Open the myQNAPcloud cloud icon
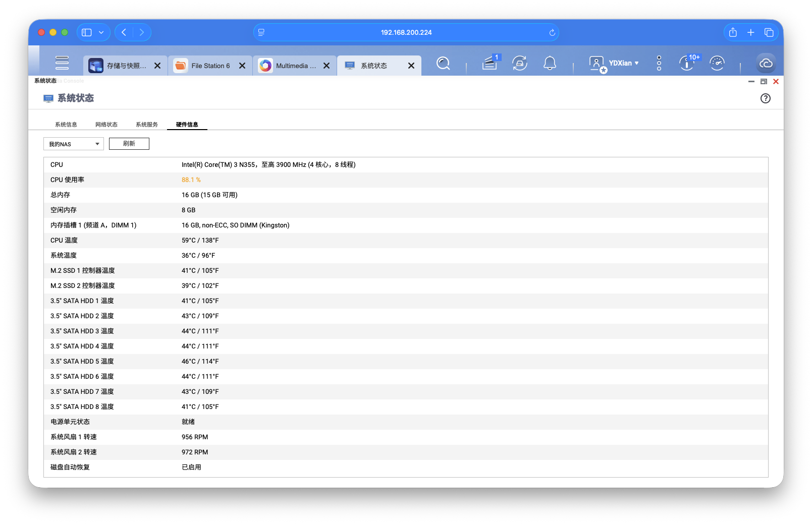The height and width of the screenshot is (525, 812). [766, 64]
